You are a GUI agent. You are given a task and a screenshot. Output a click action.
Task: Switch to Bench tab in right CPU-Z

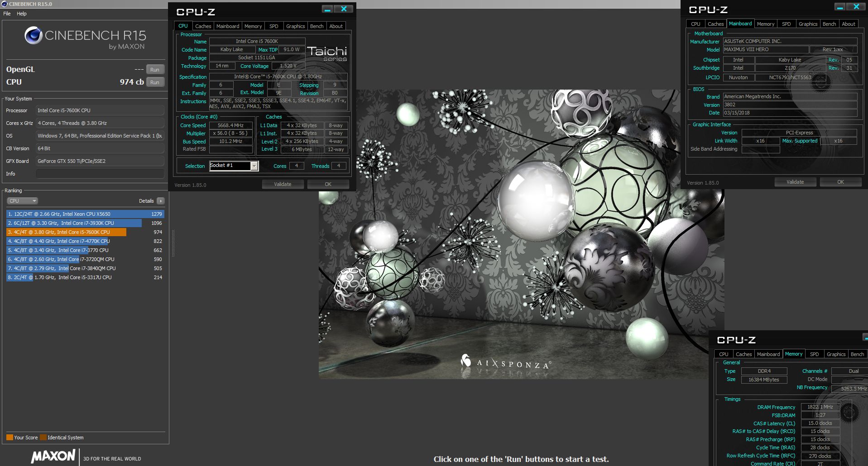(830, 24)
